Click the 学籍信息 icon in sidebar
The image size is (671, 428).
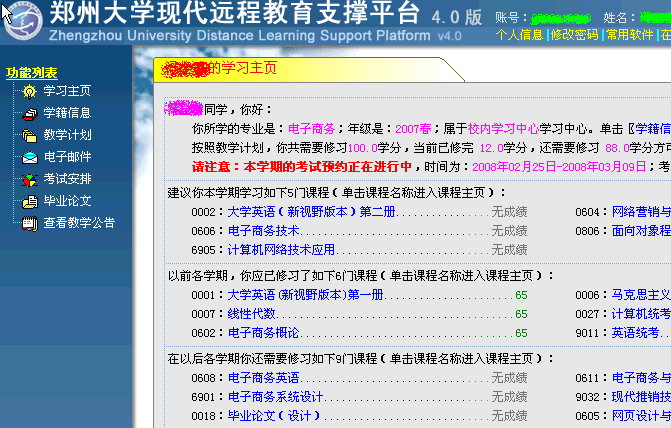(30, 113)
